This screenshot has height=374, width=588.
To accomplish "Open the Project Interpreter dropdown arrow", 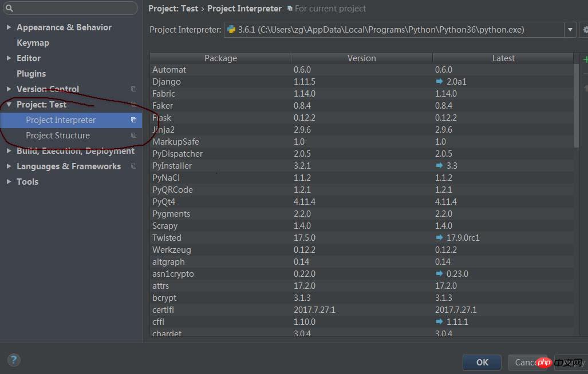I will [570, 30].
